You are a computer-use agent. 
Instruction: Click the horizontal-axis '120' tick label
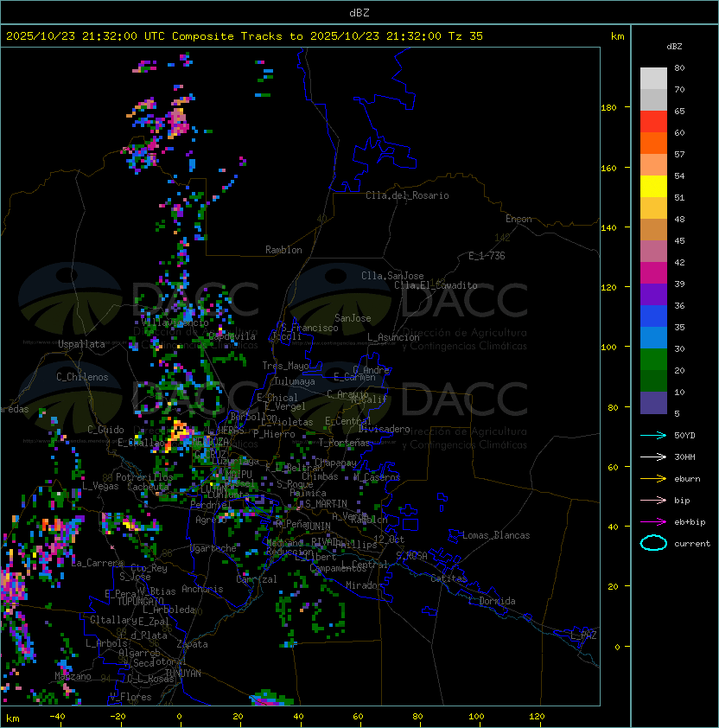[537, 717]
